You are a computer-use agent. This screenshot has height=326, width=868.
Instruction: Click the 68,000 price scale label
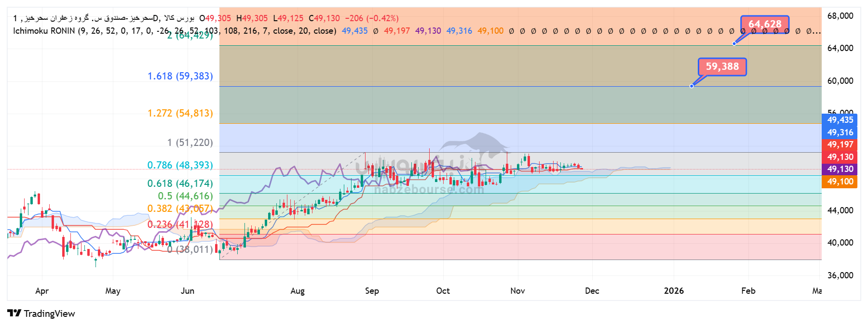[x=840, y=16]
